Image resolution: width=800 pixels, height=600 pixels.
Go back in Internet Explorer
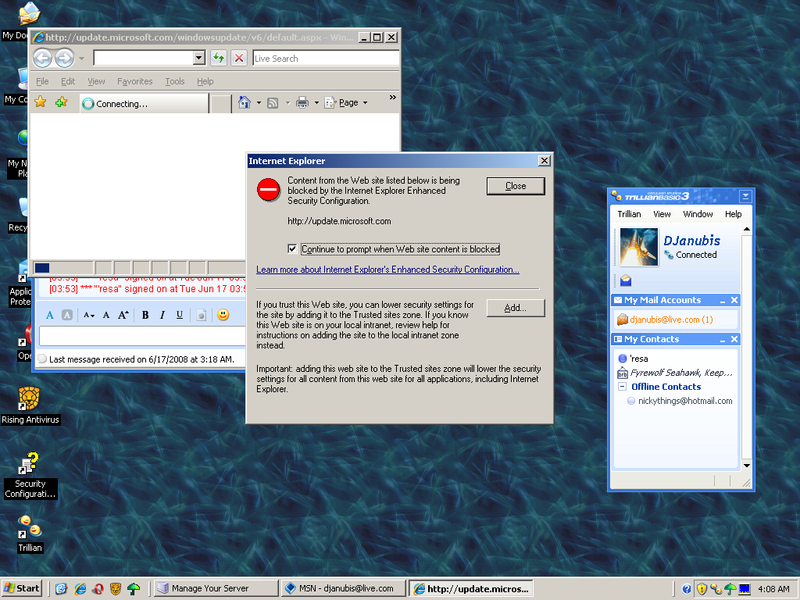(x=42, y=58)
